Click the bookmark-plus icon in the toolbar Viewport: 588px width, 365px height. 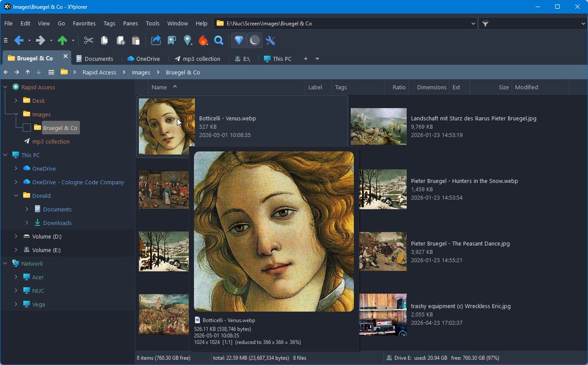[x=171, y=40]
